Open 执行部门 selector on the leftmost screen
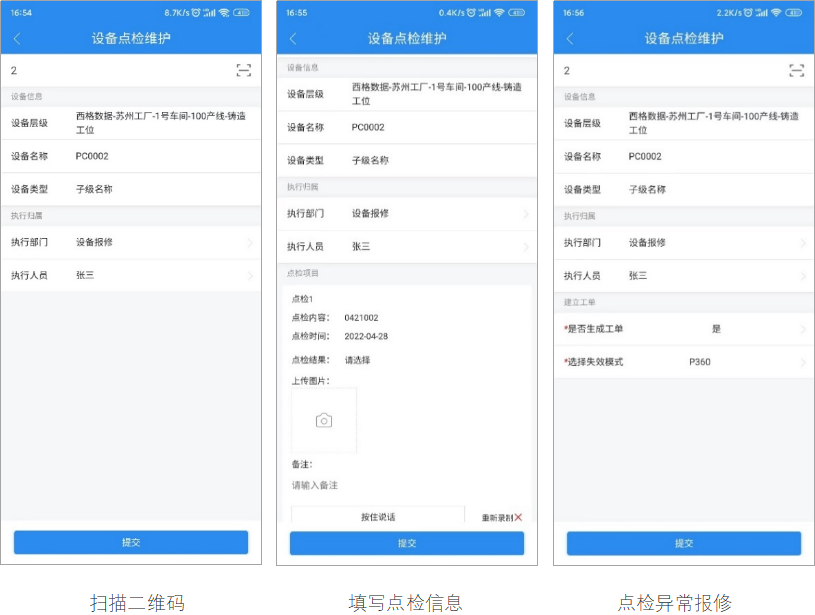This screenshot has width=815, height=615. click(x=130, y=242)
